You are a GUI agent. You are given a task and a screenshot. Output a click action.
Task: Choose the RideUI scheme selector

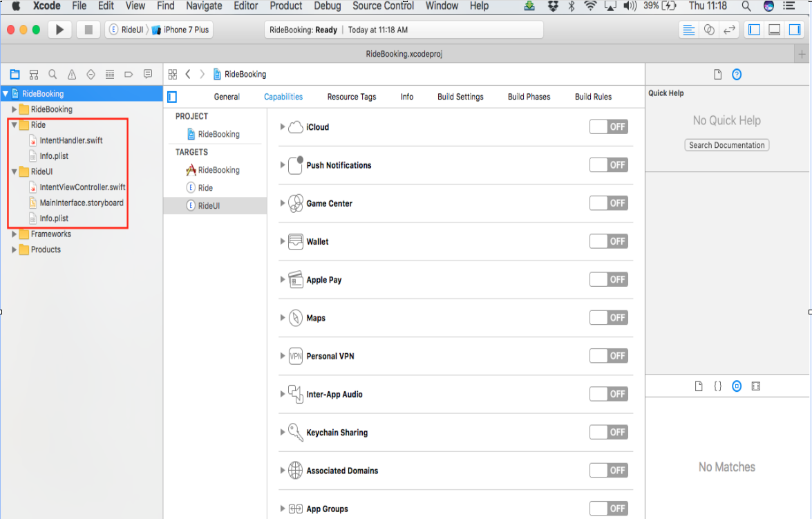126,30
